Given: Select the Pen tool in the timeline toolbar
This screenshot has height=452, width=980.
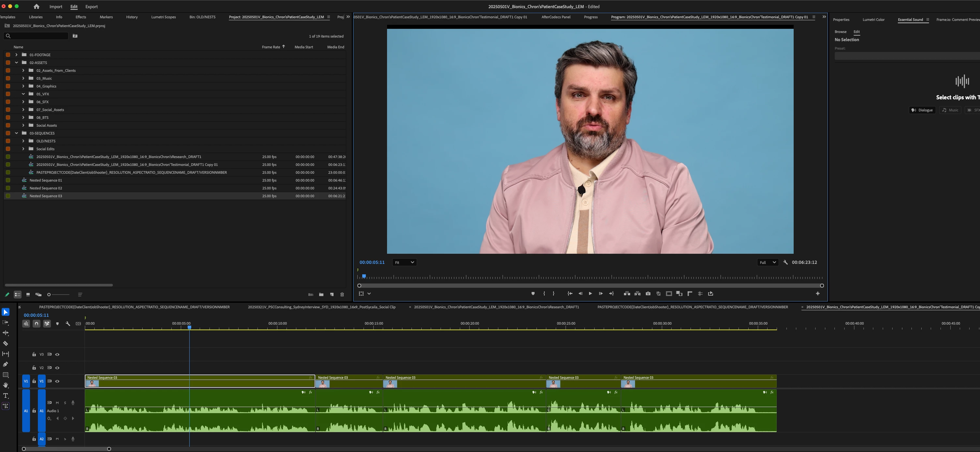Looking at the screenshot, I should [6, 364].
